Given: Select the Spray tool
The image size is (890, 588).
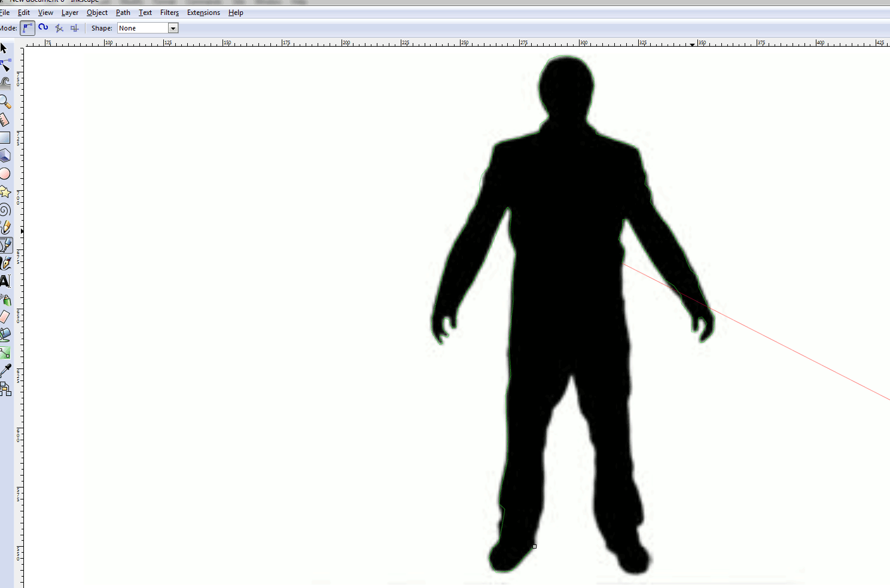Looking at the screenshot, I should click(5, 299).
